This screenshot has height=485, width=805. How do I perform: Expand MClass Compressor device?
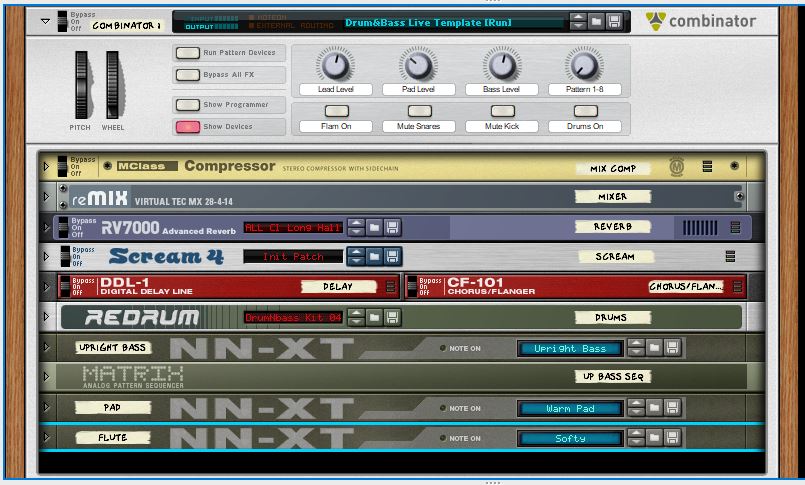(46, 166)
